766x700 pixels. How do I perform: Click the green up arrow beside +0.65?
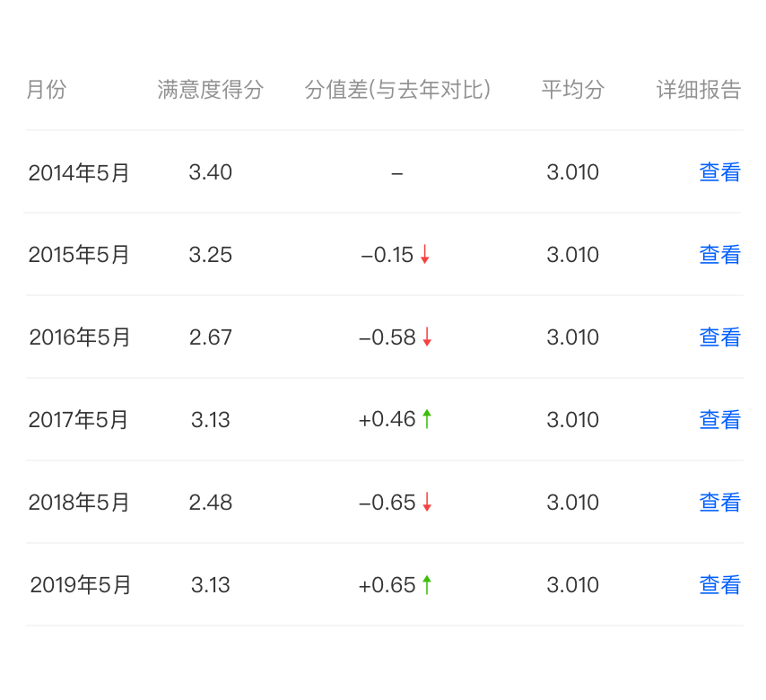426,584
